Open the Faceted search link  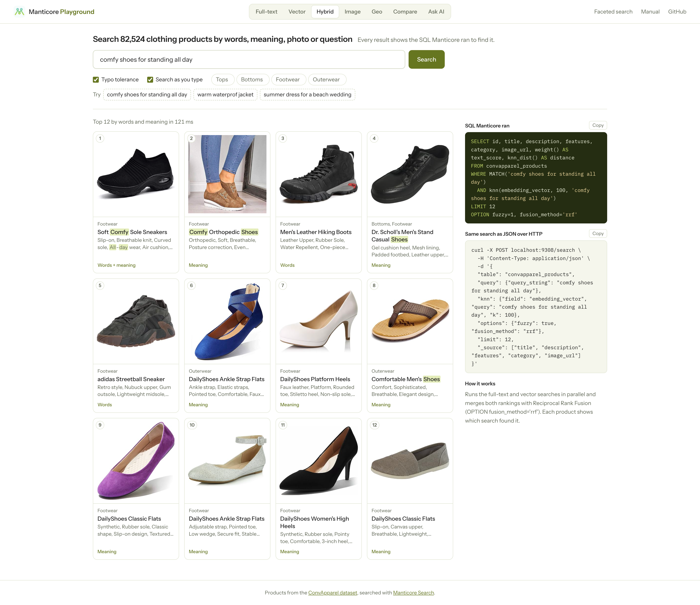613,12
